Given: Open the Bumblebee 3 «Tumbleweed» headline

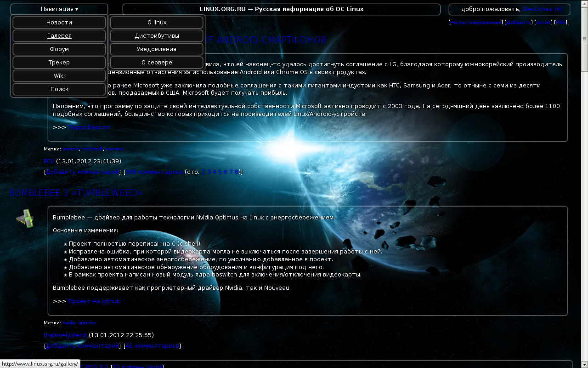Looking at the screenshot, I should coord(76,193).
